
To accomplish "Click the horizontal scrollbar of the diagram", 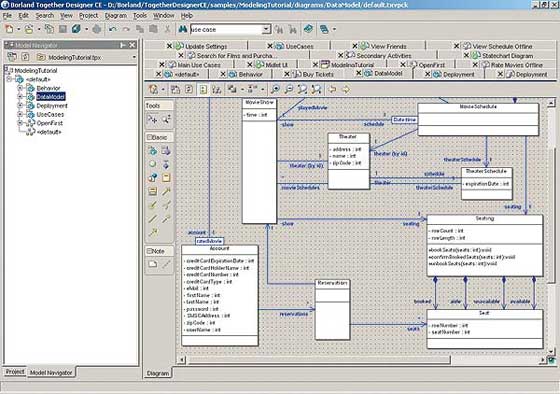I will click(x=318, y=359).
